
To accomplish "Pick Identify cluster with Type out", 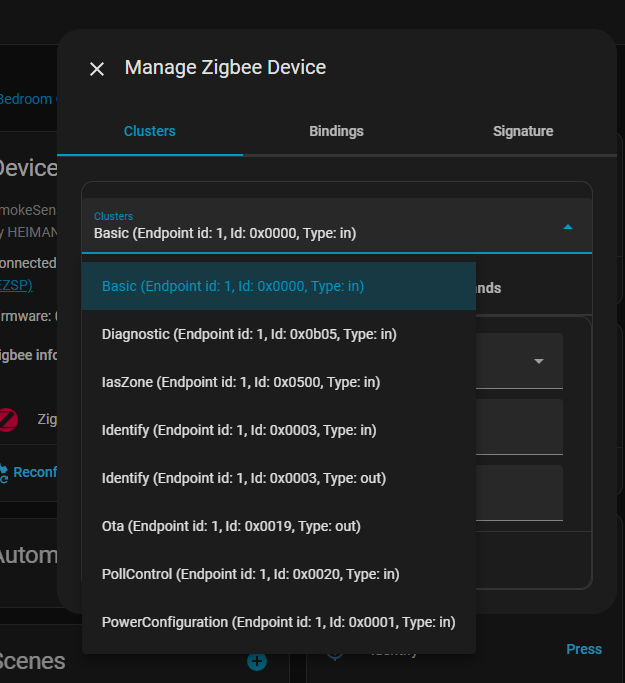I will [x=243, y=478].
